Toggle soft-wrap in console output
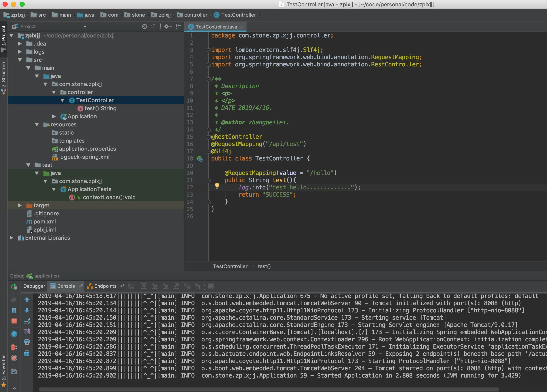The height and width of the screenshot is (392, 547). coord(27,321)
